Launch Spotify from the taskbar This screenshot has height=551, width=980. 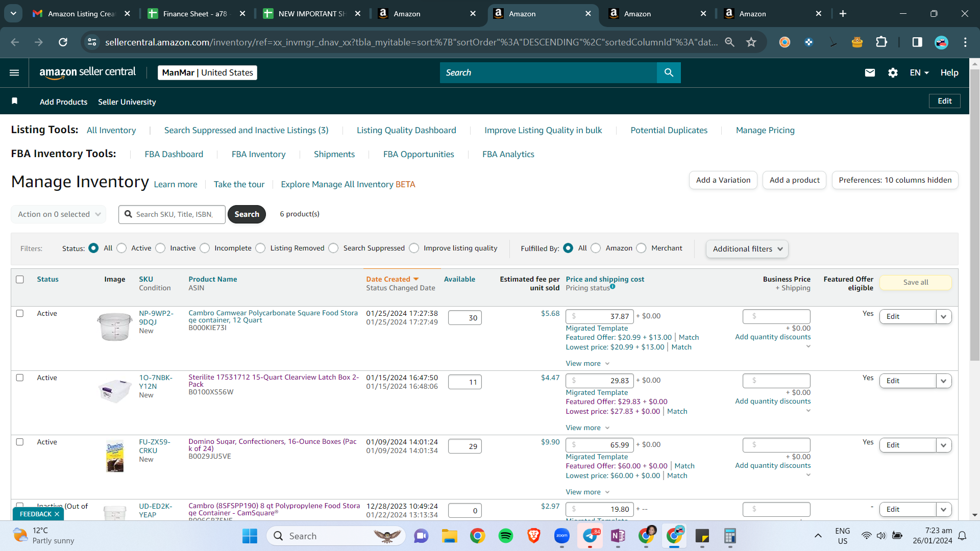click(506, 536)
